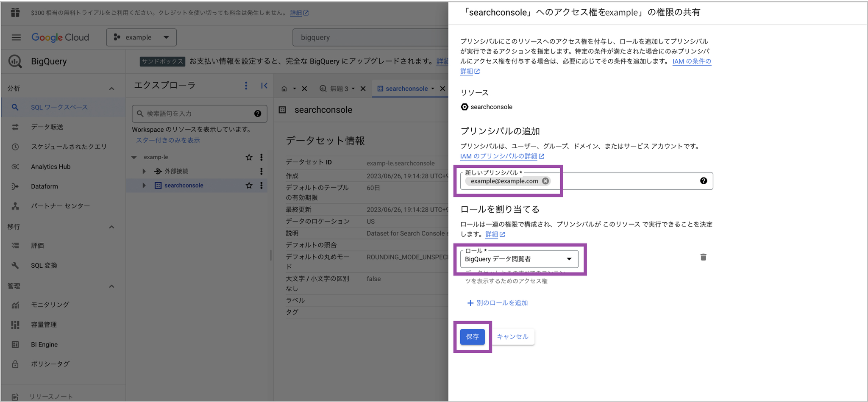Image resolution: width=868 pixels, height=402 pixels.
Task: Close the searchconsole tab
Action: point(442,89)
